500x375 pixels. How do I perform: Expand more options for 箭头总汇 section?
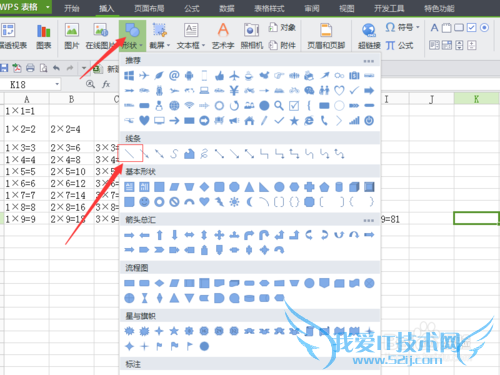coord(368,220)
